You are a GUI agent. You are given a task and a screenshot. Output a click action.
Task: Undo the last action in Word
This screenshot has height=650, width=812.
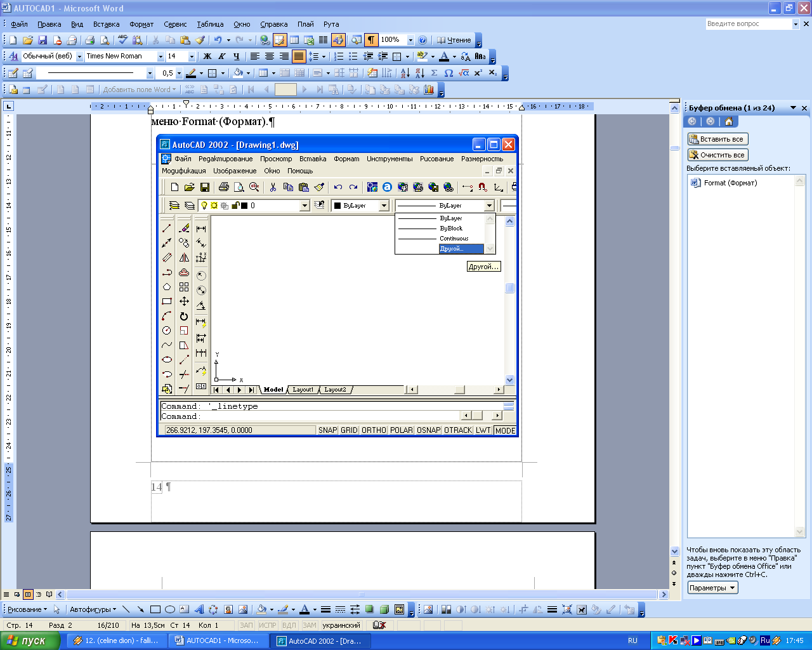point(218,40)
